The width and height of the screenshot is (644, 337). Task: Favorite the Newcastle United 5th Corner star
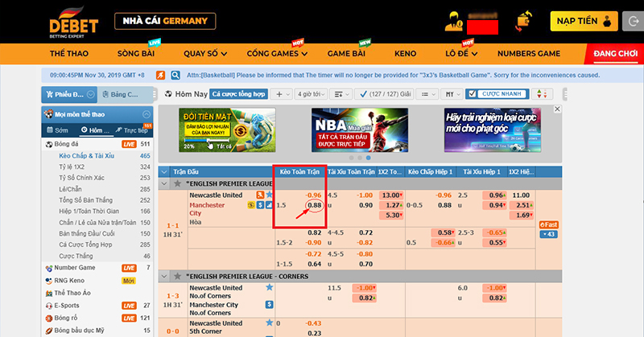270,323
